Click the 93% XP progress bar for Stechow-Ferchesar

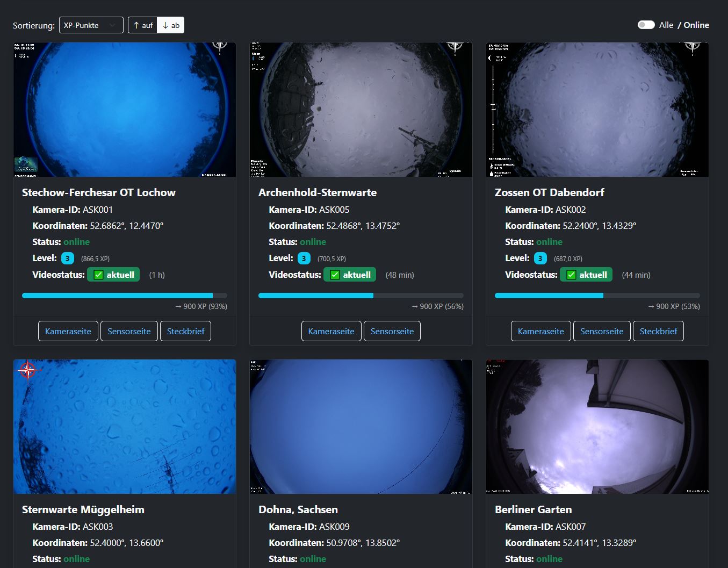pyautogui.click(x=124, y=295)
